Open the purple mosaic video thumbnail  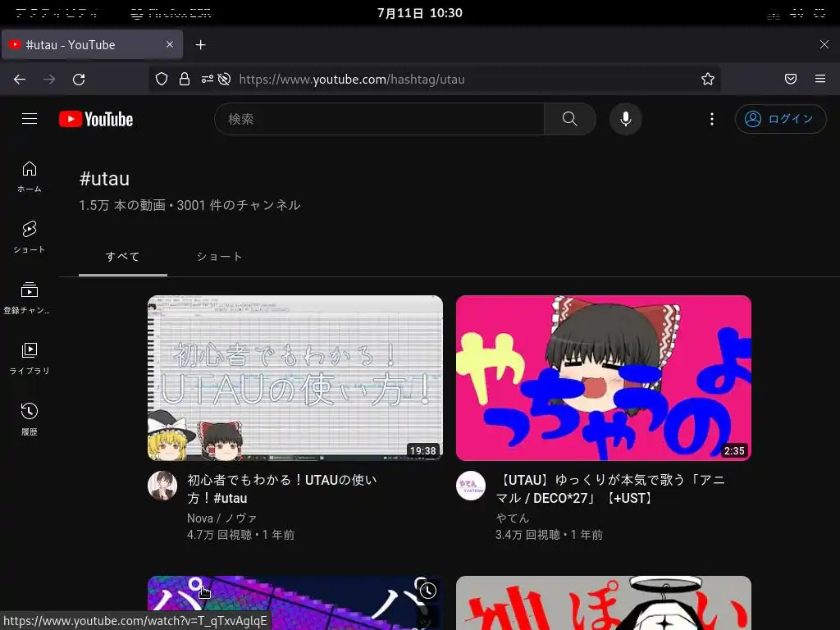(295, 603)
